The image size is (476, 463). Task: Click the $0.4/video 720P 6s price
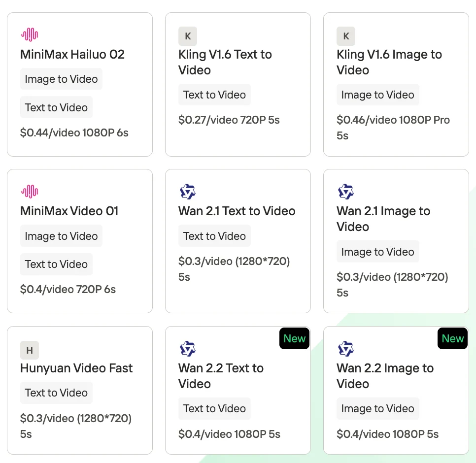point(68,290)
